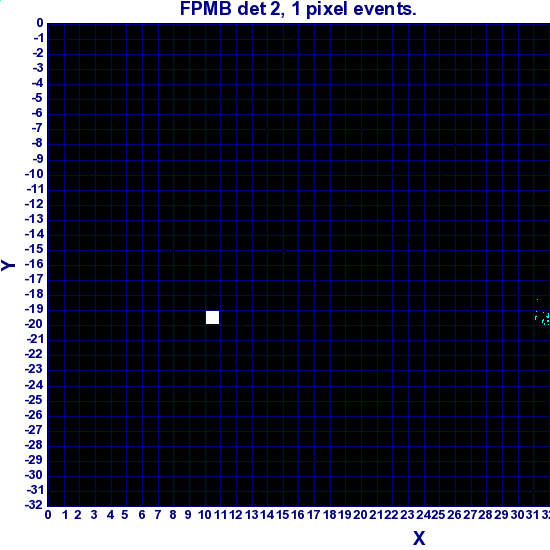
Task: Click the single cyan dot above the cluster
Action: [537, 300]
